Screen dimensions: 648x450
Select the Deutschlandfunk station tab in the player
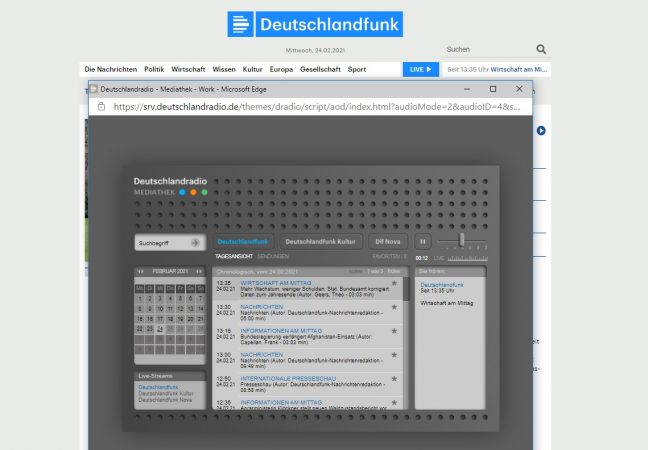(243, 242)
